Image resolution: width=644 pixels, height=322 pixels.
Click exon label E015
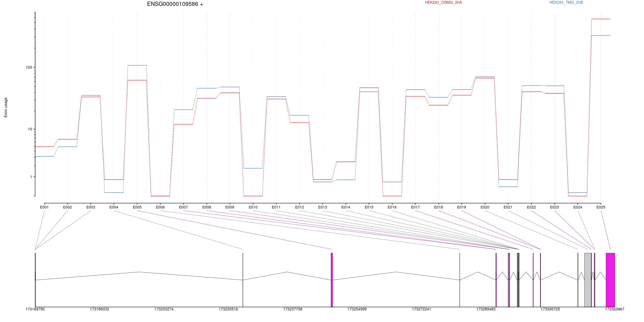coord(369,207)
